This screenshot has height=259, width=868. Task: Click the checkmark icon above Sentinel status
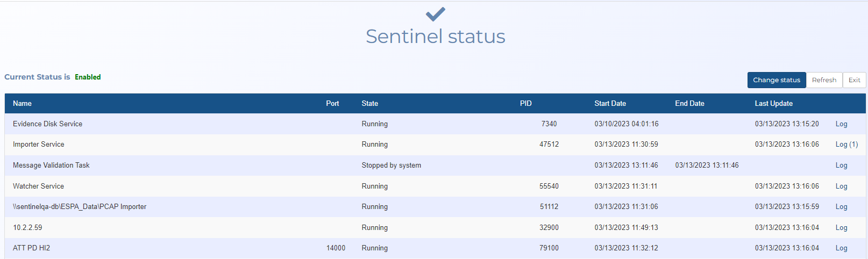[435, 14]
